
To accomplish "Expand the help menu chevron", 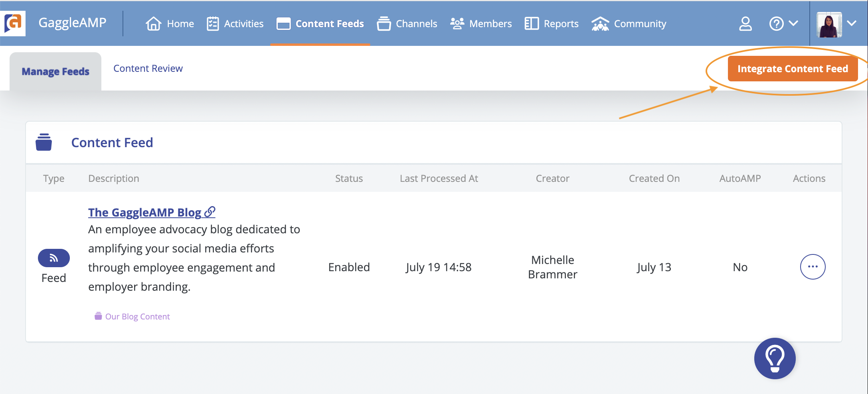I will coord(793,24).
